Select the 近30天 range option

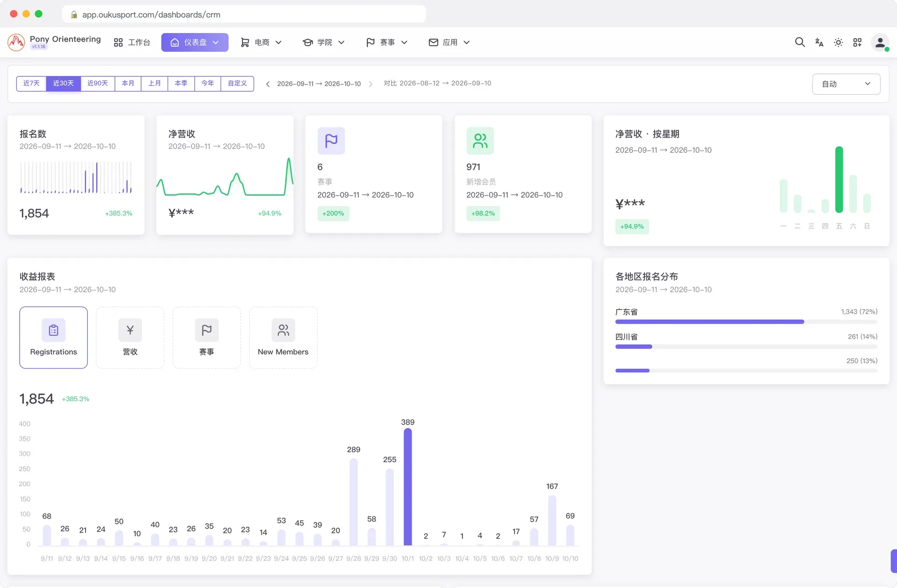(x=64, y=84)
